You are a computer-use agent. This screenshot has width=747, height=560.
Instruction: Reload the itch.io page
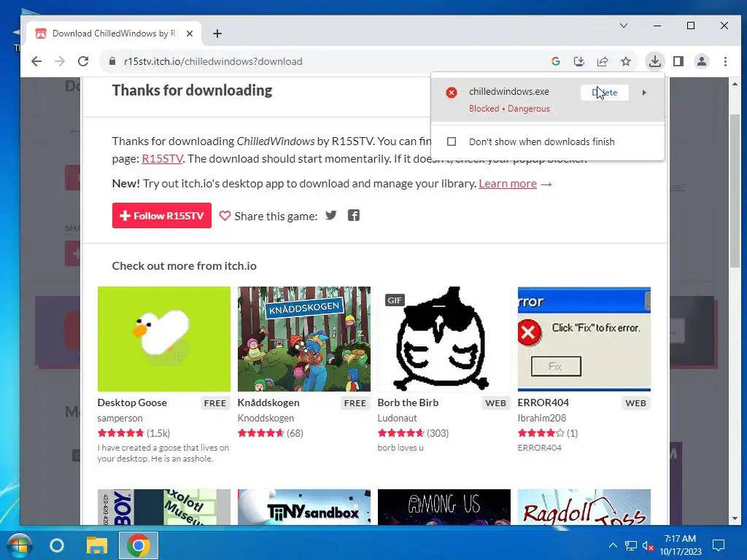coord(83,61)
